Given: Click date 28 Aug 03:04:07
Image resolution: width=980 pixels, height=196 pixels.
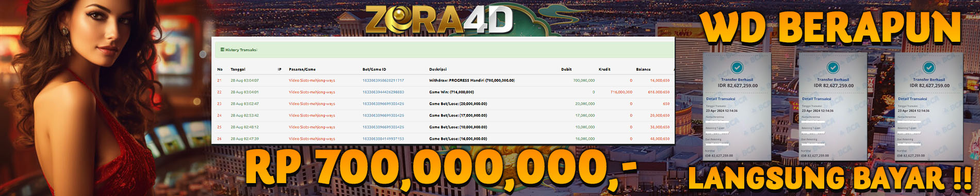Looking at the screenshot, I should [244, 80].
